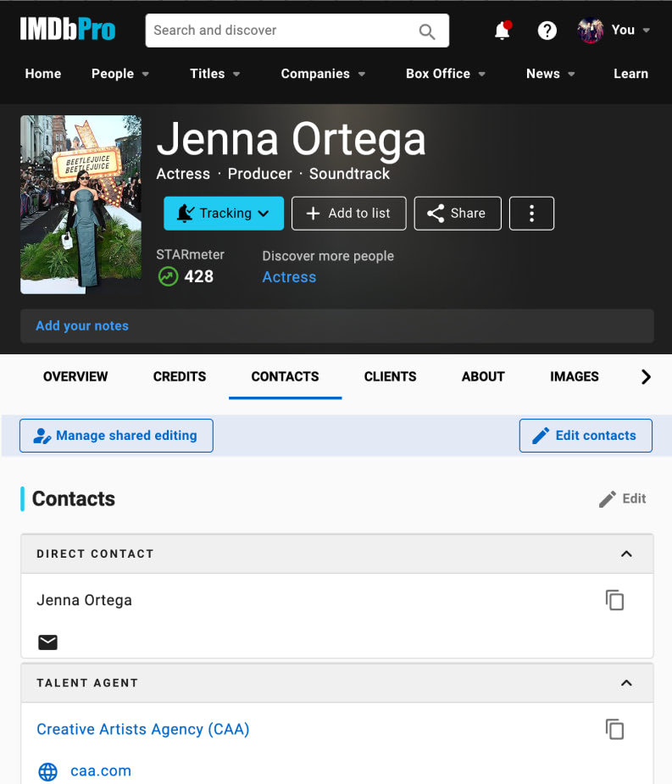Click the Actress discover link

289,277
